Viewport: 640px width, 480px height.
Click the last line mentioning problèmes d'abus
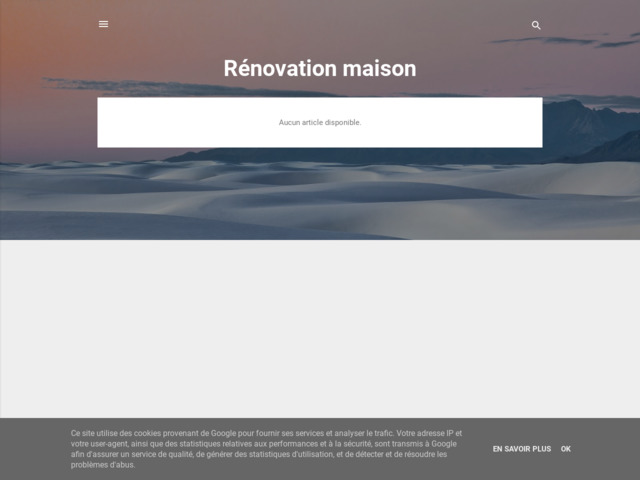click(x=103, y=465)
